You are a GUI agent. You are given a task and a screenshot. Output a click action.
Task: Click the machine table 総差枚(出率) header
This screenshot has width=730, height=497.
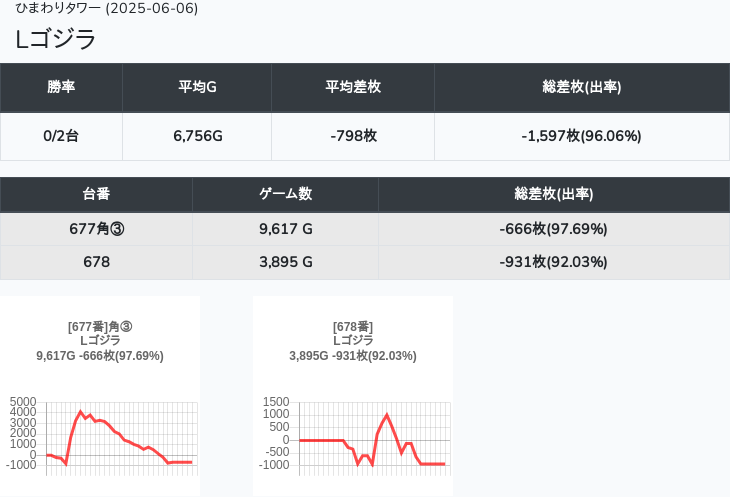point(554,194)
